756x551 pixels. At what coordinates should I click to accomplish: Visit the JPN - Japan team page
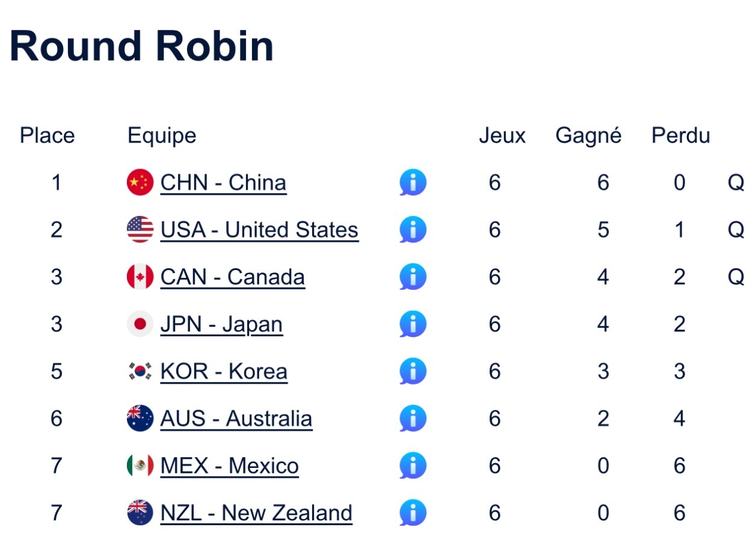[221, 325]
